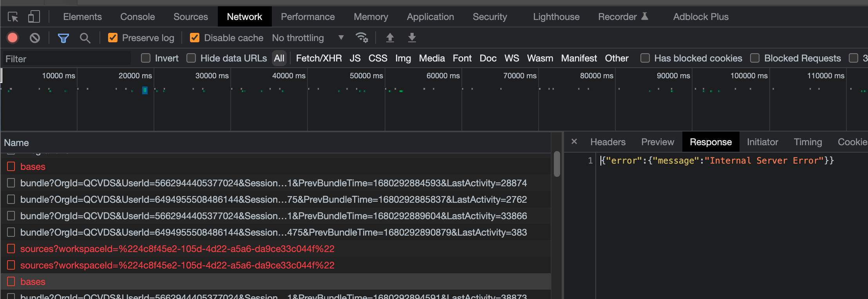The width and height of the screenshot is (868, 299).
Task: Click the import HAR upload icon
Action: click(x=390, y=38)
